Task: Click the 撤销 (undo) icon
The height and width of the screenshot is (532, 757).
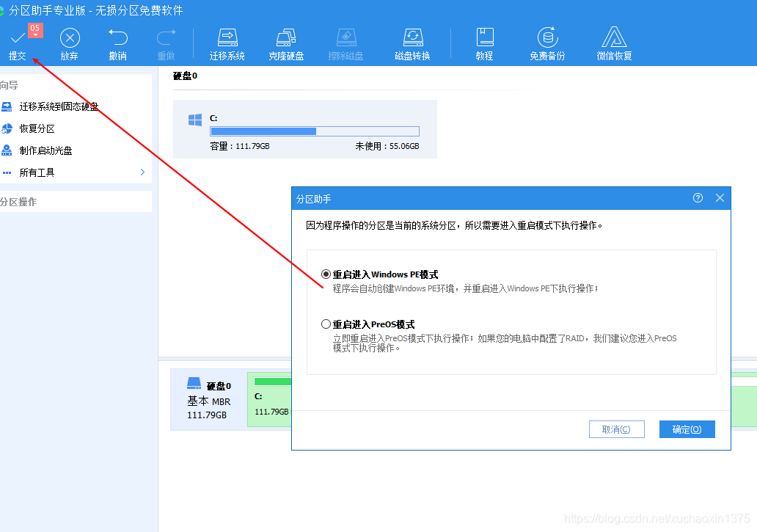Action: pyautogui.click(x=118, y=37)
